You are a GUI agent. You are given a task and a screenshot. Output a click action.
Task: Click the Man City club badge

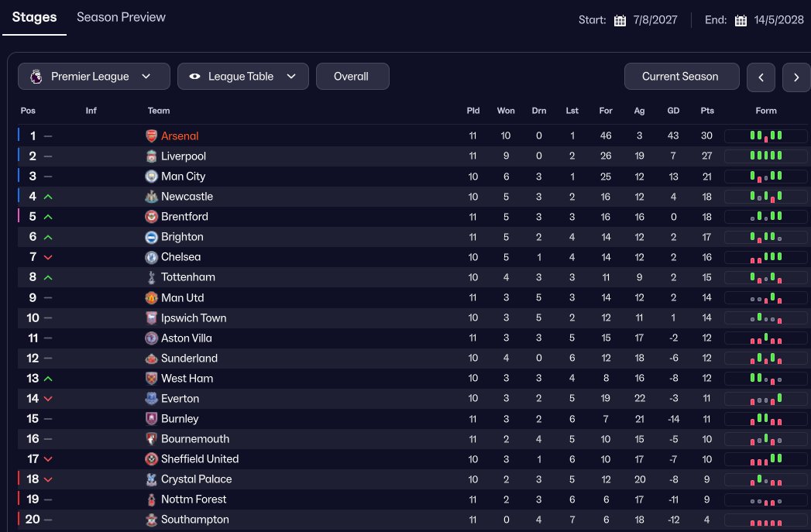point(151,177)
